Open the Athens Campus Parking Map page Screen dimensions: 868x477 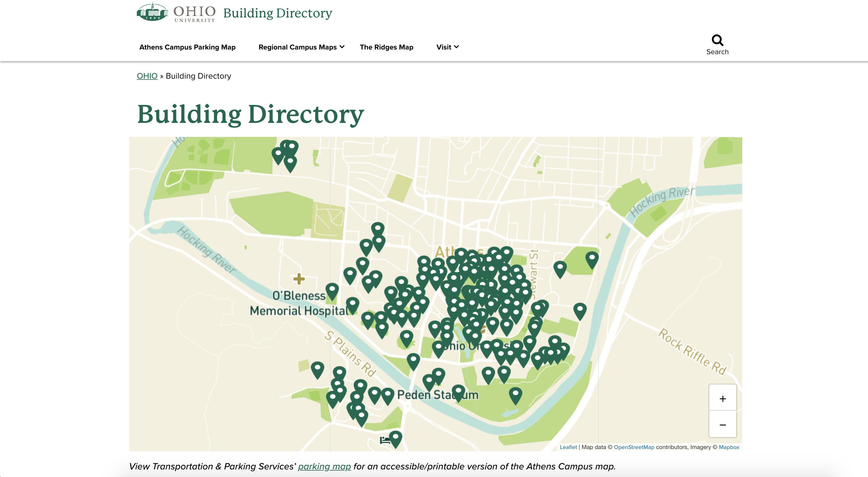tap(187, 47)
